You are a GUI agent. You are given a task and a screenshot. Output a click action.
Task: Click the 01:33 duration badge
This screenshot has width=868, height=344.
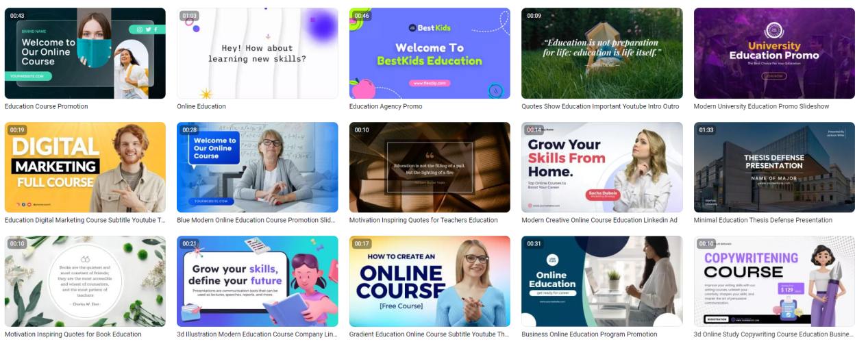(706, 130)
